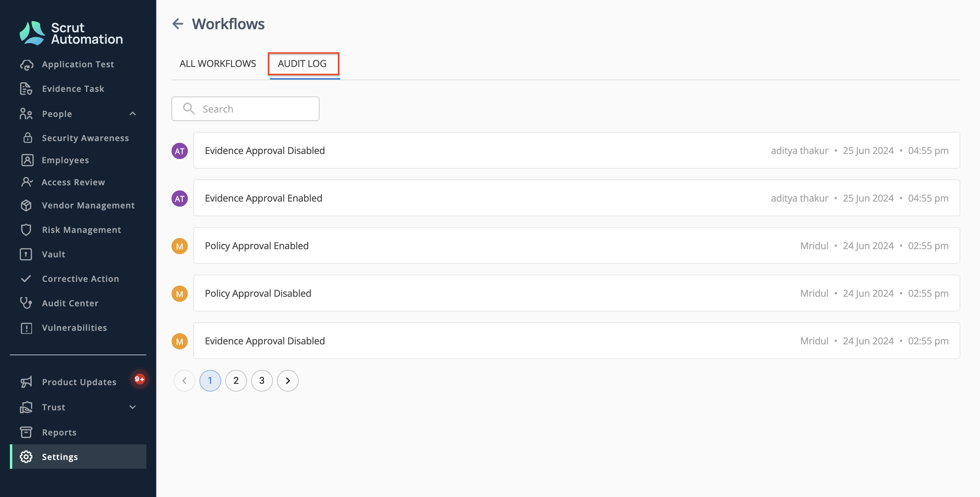Click the Vault label

[54, 254]
